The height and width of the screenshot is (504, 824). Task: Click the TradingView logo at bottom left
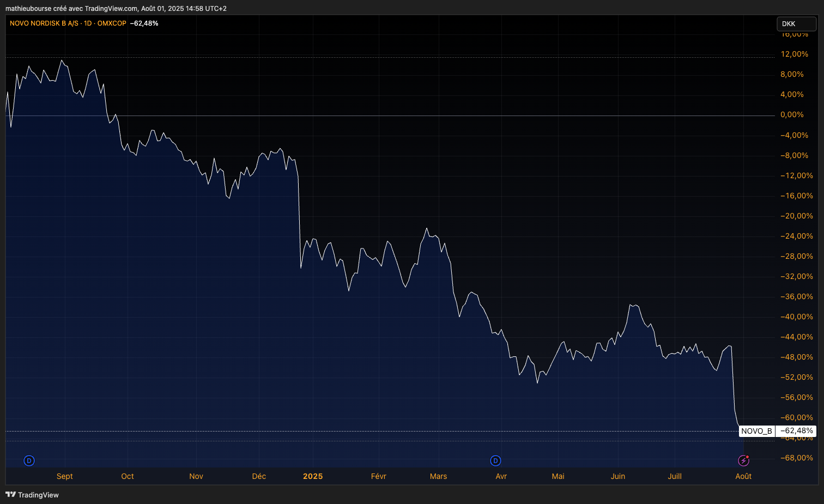click(32, 495)
